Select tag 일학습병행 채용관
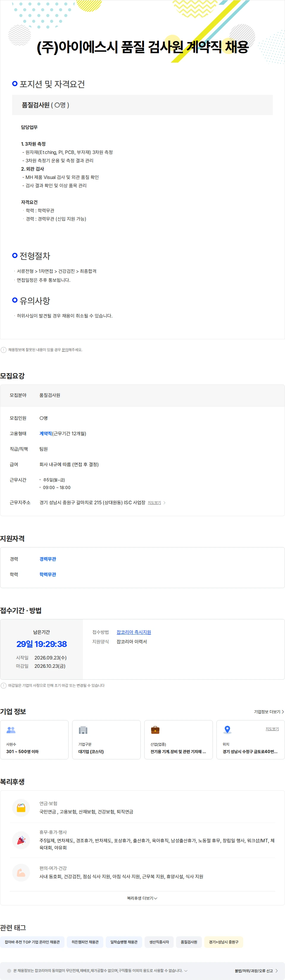The width and height of the screenshot is (285, 980). coord(124,942)
